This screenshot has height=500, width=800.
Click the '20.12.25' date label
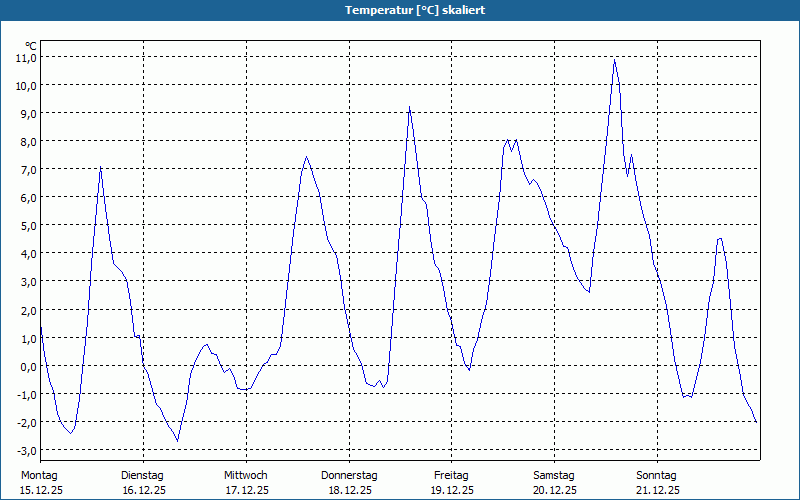click(x=555, y=491)
